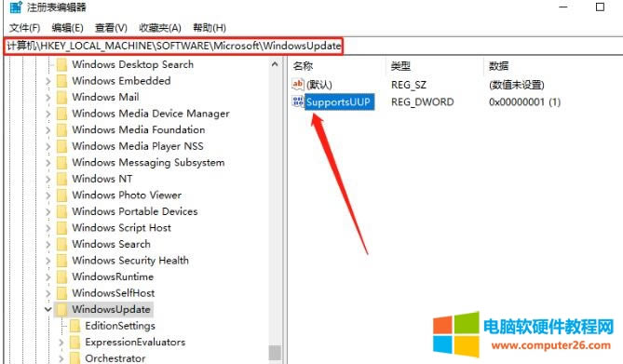Click the Windows Mail folder icon
623x364 pixels.
62,97
